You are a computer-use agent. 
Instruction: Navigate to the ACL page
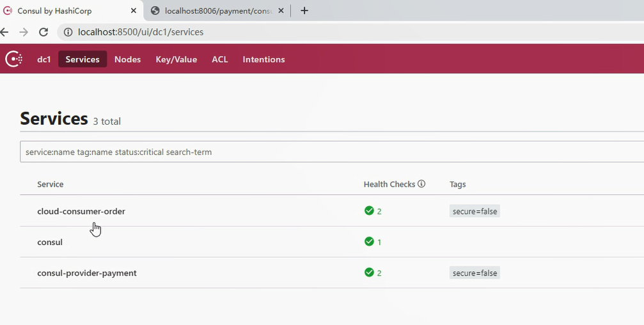[220, 59]
